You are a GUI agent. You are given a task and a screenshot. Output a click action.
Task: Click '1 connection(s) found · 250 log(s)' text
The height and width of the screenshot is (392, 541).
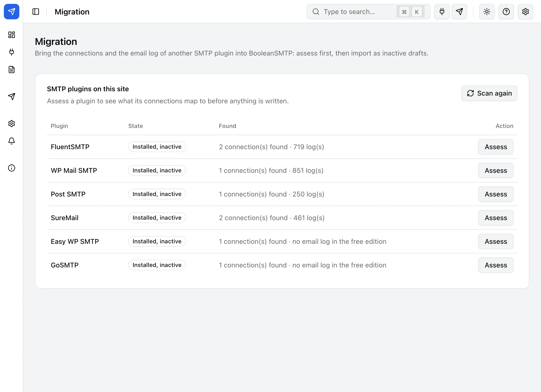click(271, 194)
